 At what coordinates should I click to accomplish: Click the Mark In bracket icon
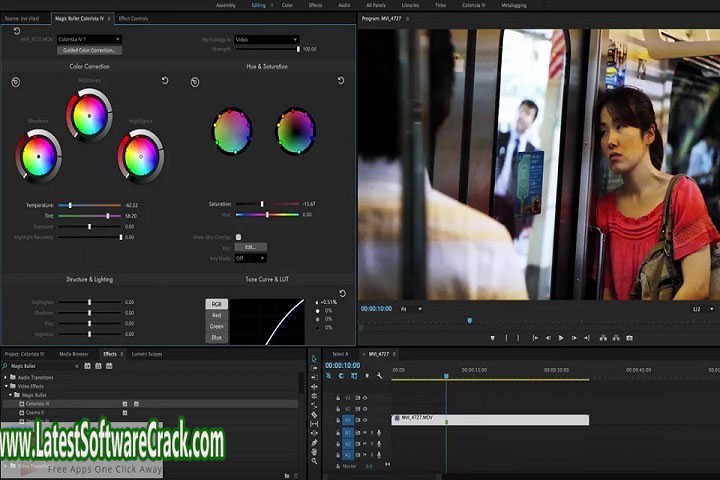pos(506,338)
